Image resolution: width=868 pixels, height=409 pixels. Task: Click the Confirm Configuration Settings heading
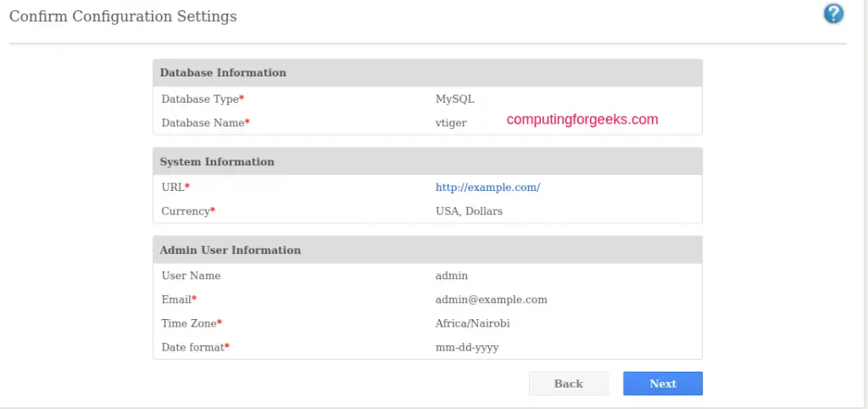123,16
